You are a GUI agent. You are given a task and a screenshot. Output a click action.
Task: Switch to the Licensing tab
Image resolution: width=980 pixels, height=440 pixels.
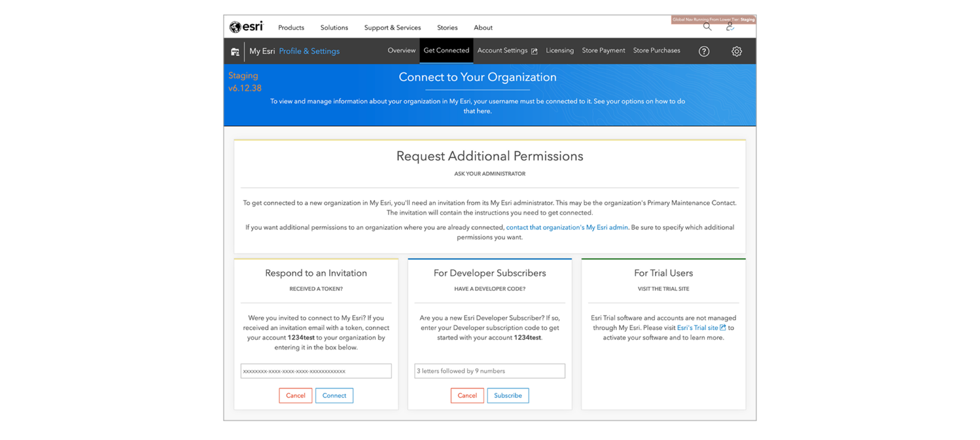[559, 51]
